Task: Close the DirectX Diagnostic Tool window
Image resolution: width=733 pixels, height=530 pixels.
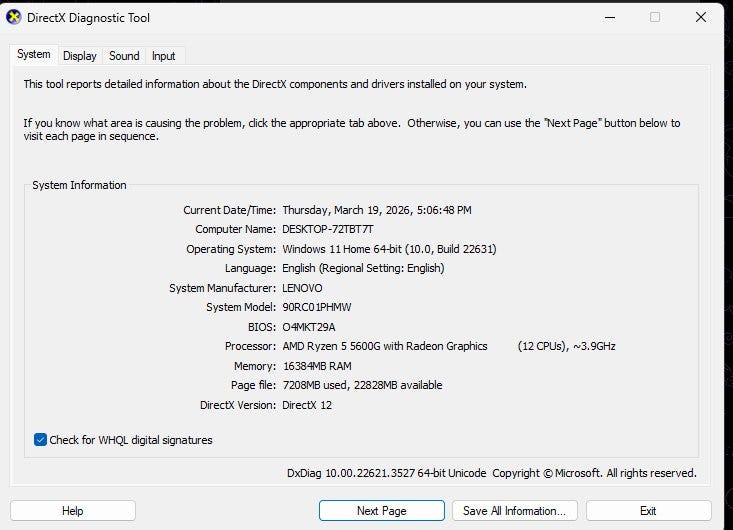Action: pos(701,18)
